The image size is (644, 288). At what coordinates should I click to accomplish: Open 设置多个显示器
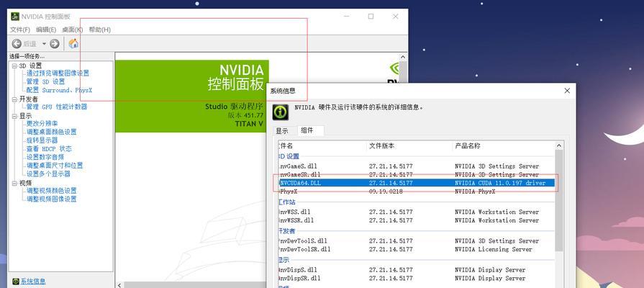[x=48, y=174]
